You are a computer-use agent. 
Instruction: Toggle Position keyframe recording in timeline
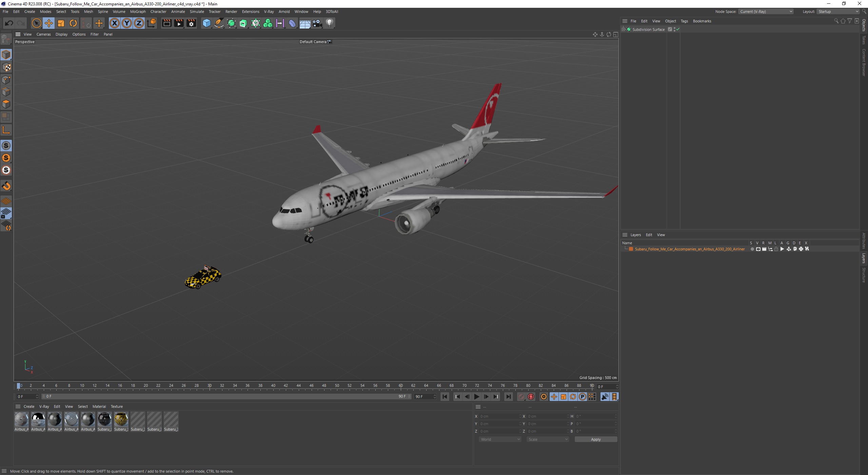(554, 397)
